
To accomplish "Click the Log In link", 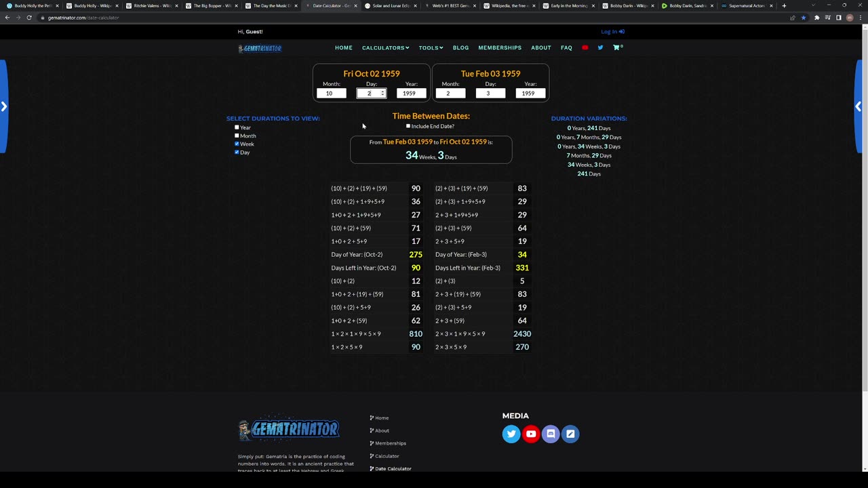I will [612, 31].
